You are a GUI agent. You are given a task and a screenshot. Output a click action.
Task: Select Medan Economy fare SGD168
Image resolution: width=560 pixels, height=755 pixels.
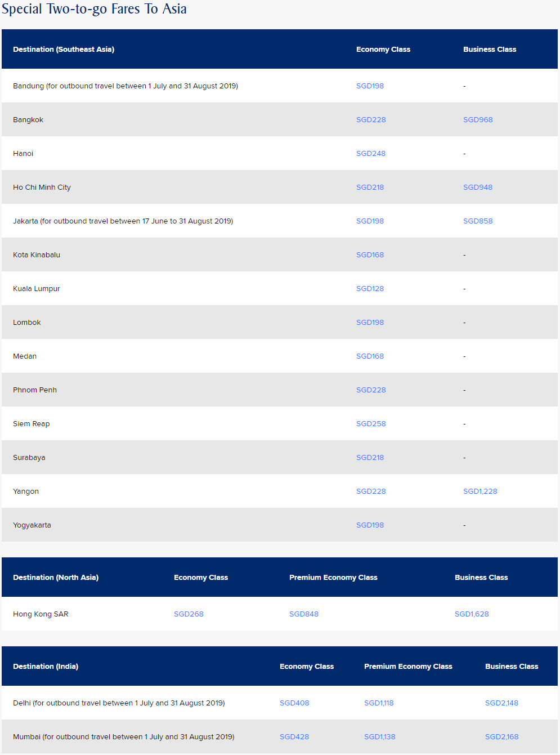point(370,356)
